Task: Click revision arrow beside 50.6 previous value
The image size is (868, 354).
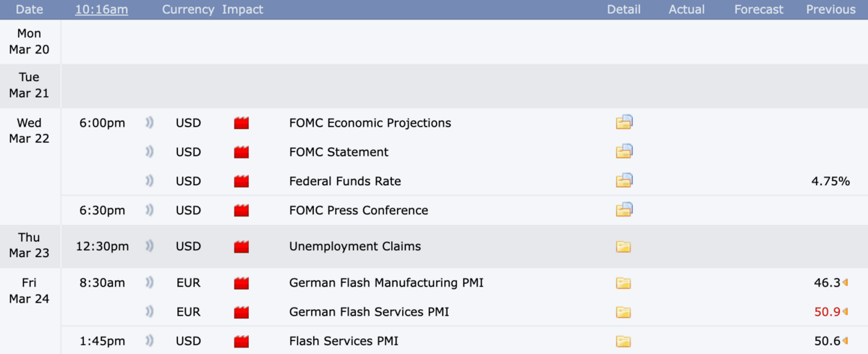Action: (x=846, y=341)
